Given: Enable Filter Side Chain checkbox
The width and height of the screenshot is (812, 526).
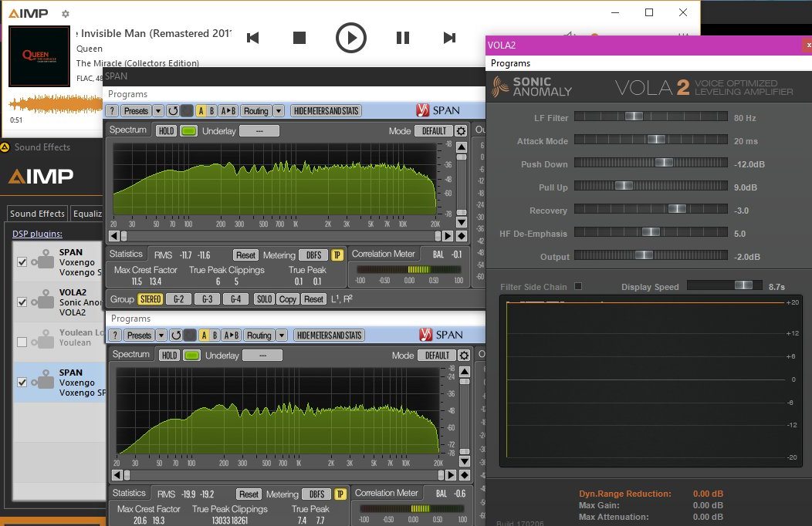Looking at the screenshot, I should point(578,286).
